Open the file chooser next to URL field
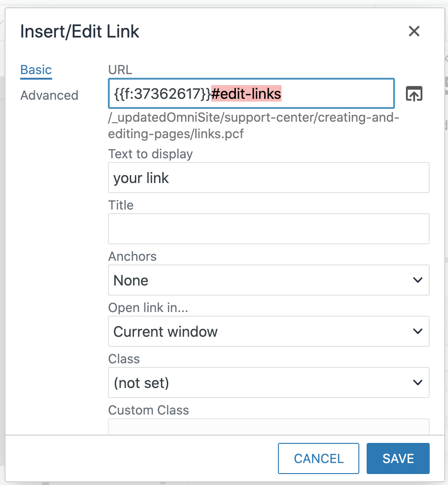The image size is (448, 485). tap(413, 93)
